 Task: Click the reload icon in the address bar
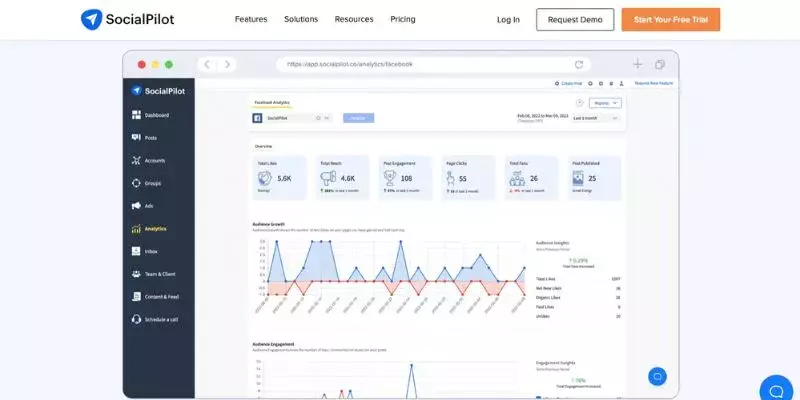point(579,64)
